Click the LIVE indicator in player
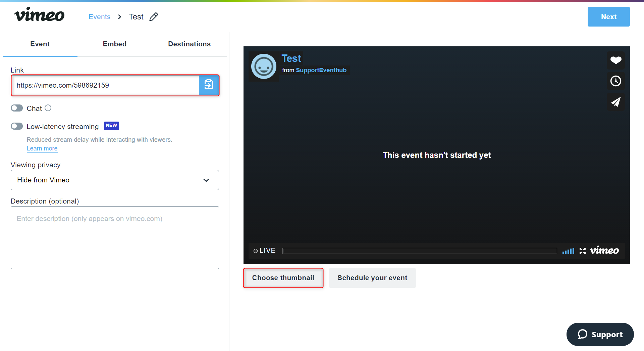Screen dimensions: 644x351 pos(264,251)
